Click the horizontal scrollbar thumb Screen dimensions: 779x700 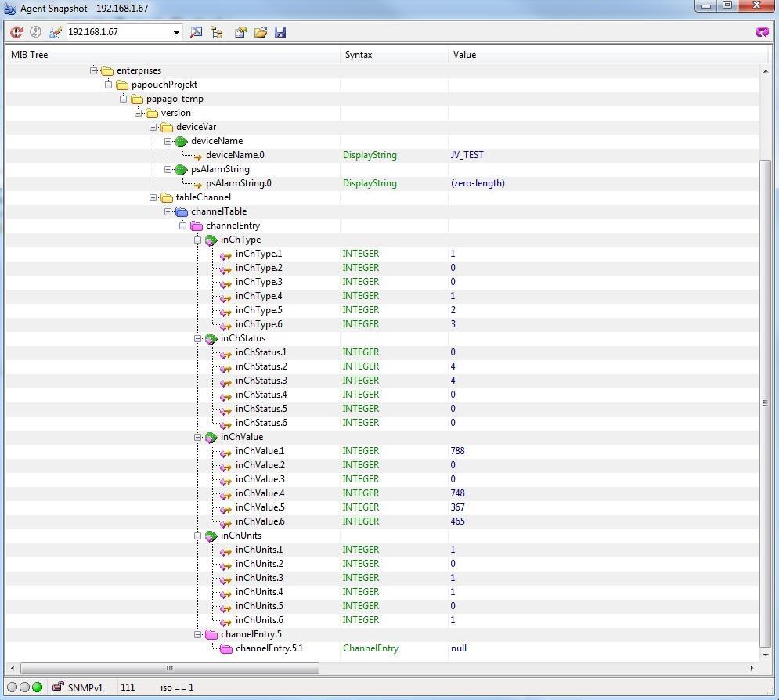coord(170,668)
